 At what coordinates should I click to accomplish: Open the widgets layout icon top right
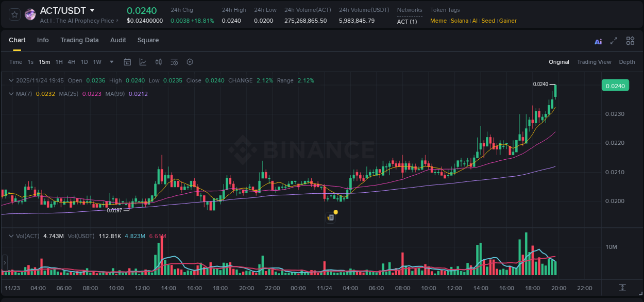pyautogui.click(x=630, y=41)
